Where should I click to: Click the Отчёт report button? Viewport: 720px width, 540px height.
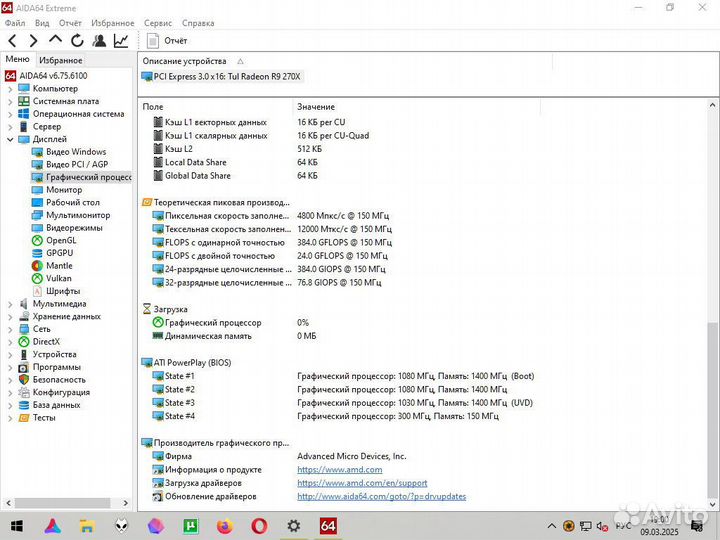(x=167, y=41)
